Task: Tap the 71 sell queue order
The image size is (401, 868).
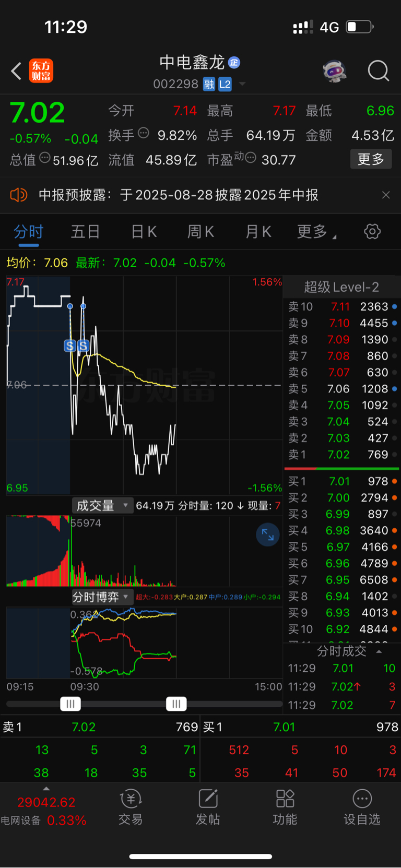Action: point(190,750)
